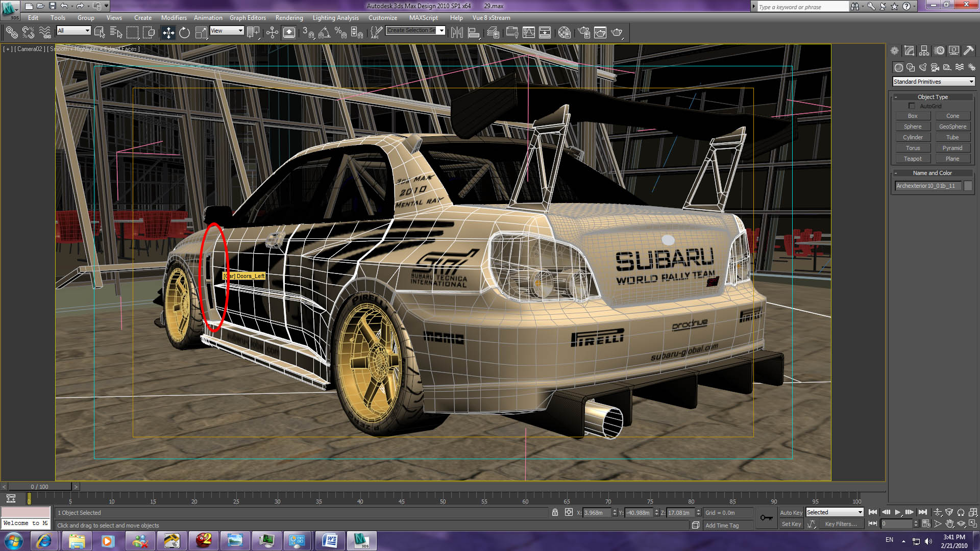Viewport: 980px width, 551px height.
Task: Activate the Select and Rotate tool
Action: click(x=184, y=33)
